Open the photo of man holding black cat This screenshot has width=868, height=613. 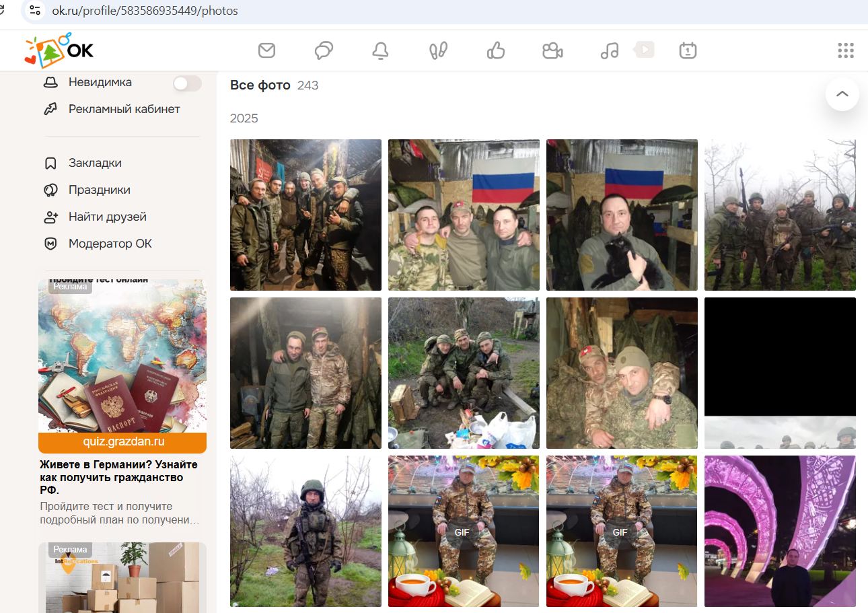[621, 215]
